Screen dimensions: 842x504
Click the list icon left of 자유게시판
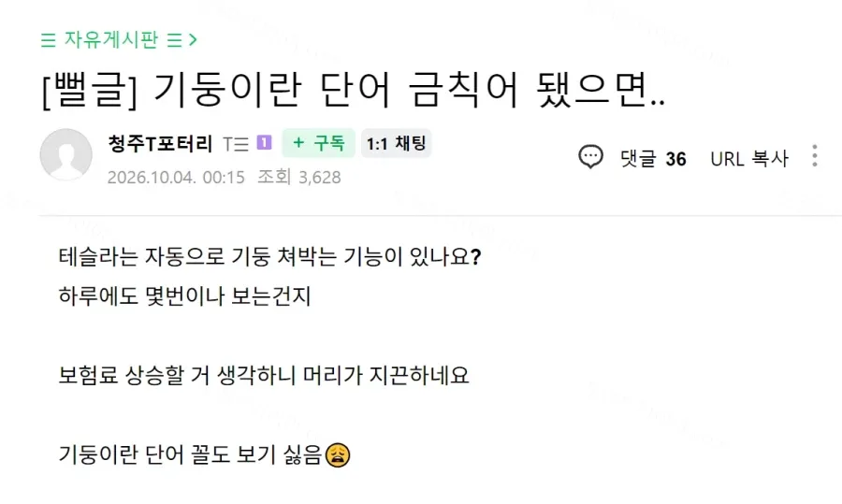[49, 40]
